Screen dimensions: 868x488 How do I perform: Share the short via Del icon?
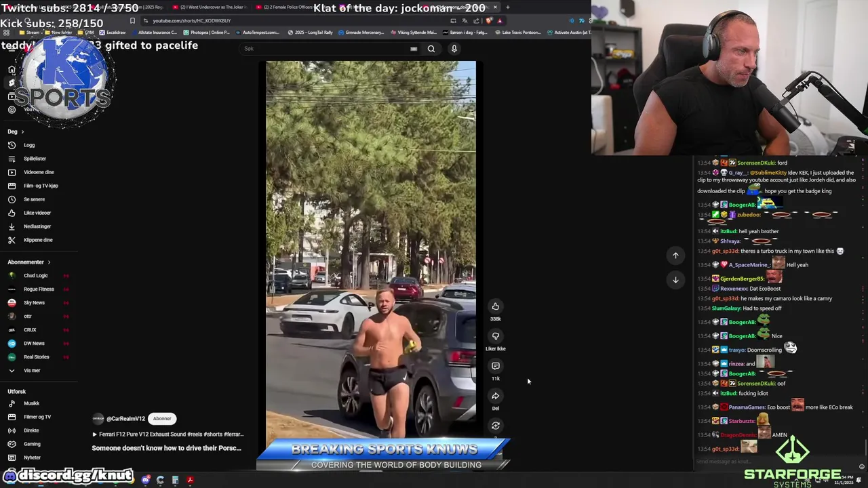(x=496, y=396)
